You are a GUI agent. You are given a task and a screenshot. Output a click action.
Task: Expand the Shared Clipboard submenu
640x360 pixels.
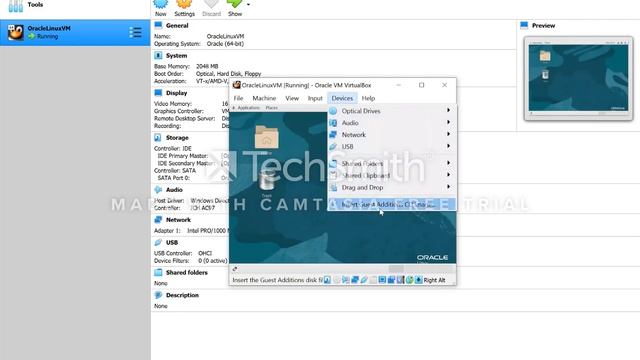(x=392, y=175)
